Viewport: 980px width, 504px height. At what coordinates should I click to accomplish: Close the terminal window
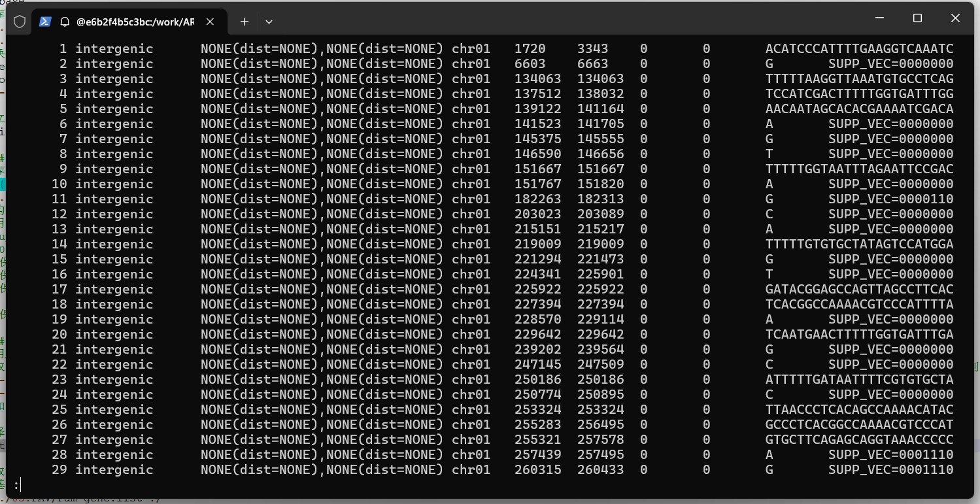pos(955,18)
